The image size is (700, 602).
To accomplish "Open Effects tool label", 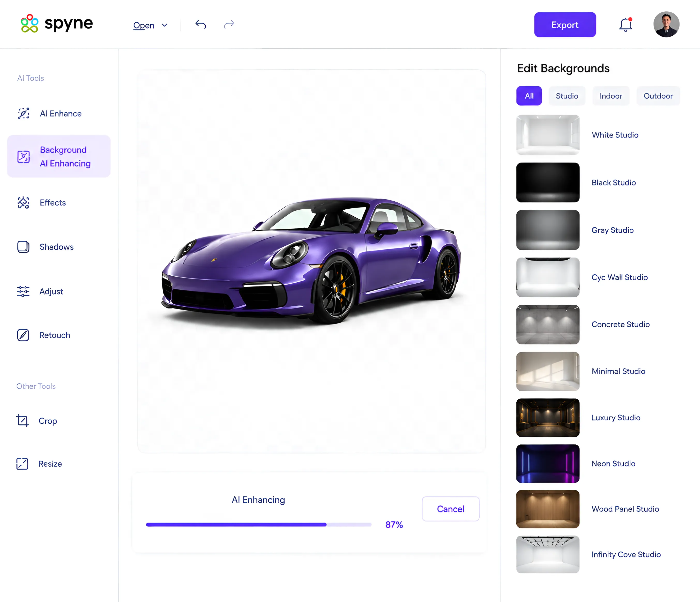I will pyautogui.click(x=53, y=203).
